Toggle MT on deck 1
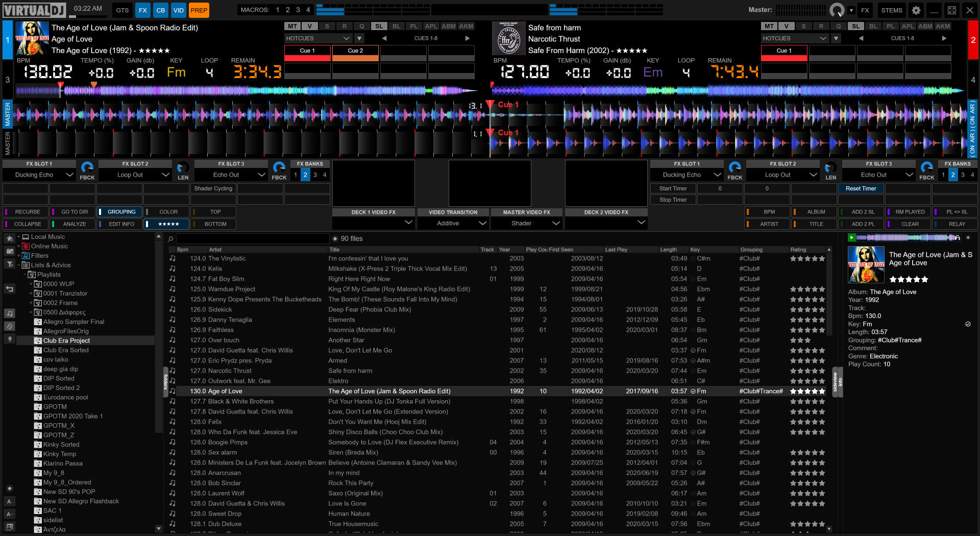 coord(292,26)
